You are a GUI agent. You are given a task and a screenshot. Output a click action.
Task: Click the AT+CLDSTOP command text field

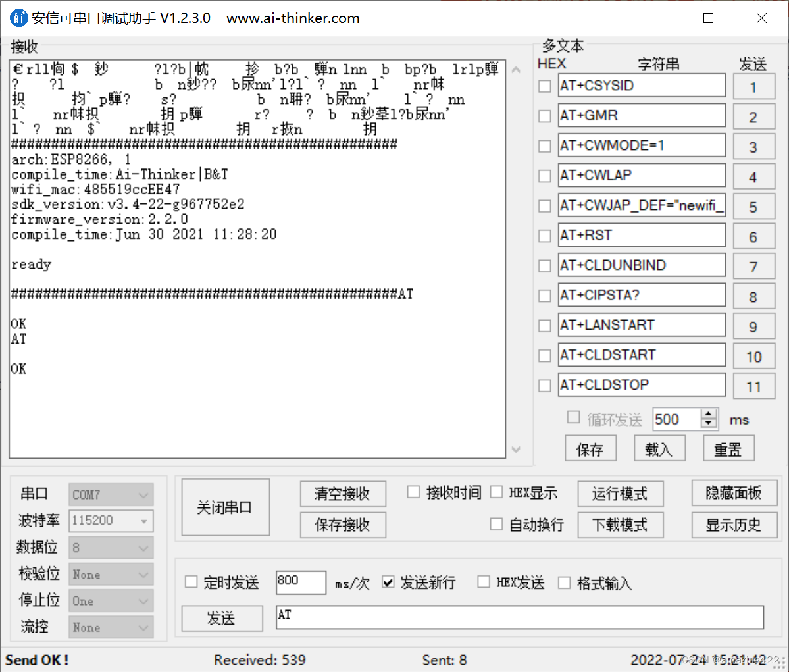pos(642,385)
